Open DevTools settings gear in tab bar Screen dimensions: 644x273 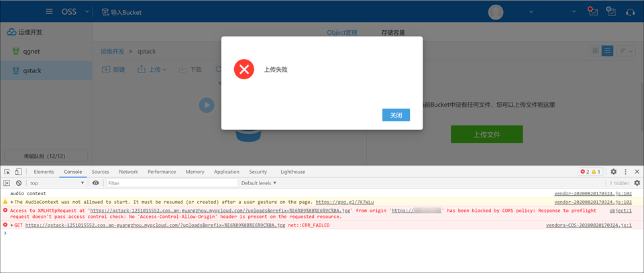click(x=614, y=172)
